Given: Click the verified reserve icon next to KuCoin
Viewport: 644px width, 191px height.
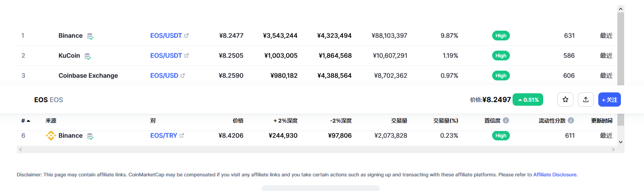Looking at the screenshot, I should [x=87, y=56].
